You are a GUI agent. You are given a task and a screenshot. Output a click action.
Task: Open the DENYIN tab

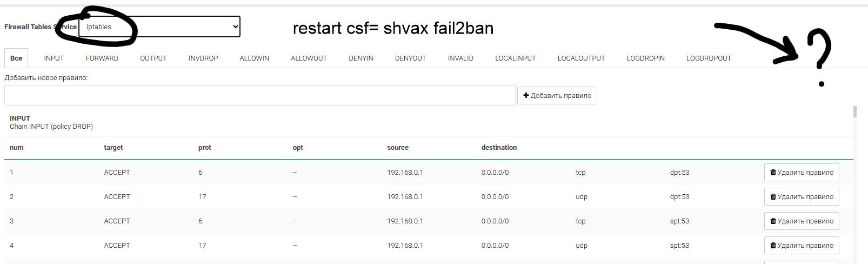[360, 58]
